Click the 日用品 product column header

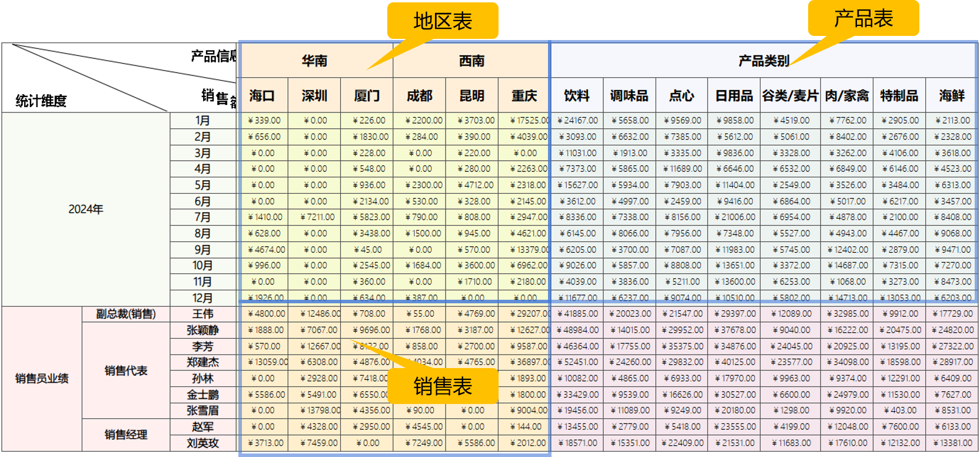(x=734, y=95)
